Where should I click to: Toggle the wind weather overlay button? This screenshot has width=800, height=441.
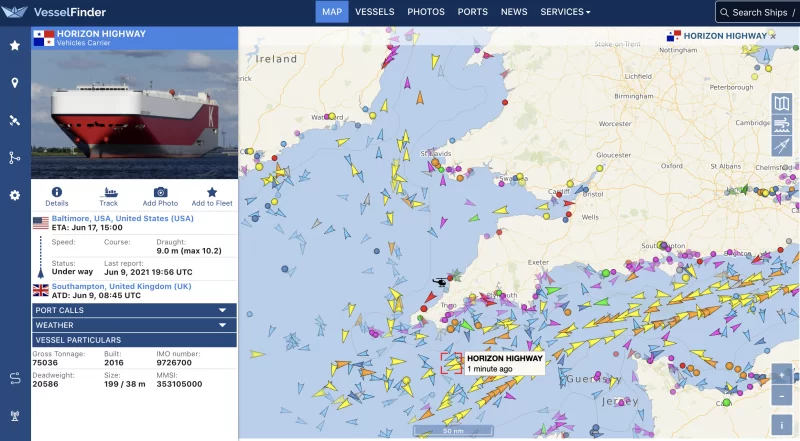782,125
